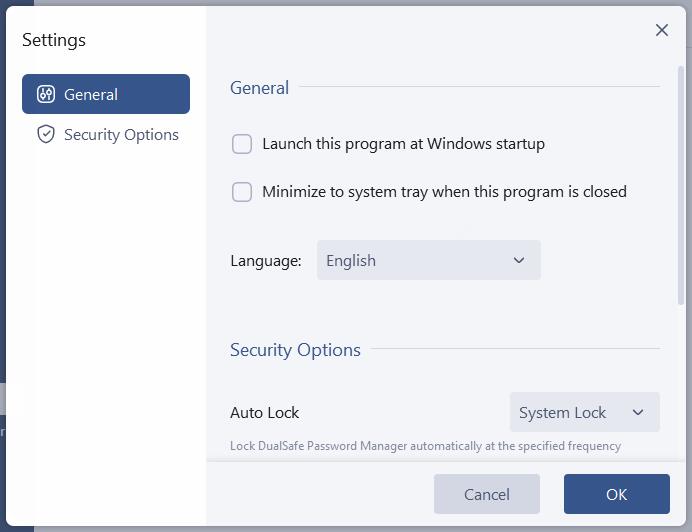692x532 pixels.
Task: Open the Auto Lock System Lock dropdown
Action: tap(584, 412)
